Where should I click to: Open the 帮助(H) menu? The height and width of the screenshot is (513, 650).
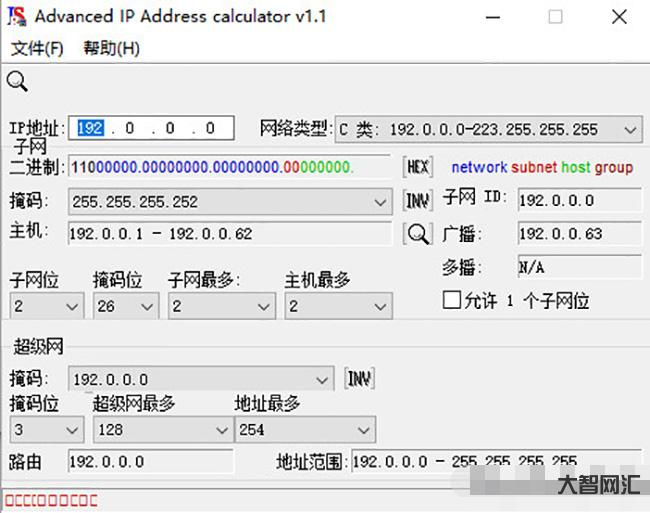[111, 48]
